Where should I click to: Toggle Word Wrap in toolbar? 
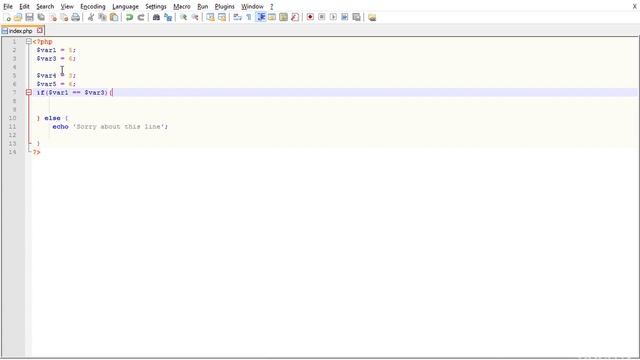point(237,17)
